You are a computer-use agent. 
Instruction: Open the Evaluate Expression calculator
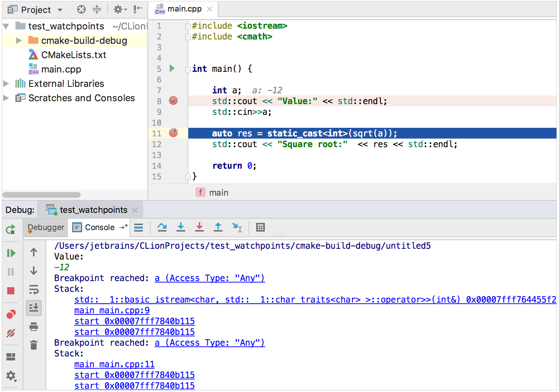tap(260, 227)
